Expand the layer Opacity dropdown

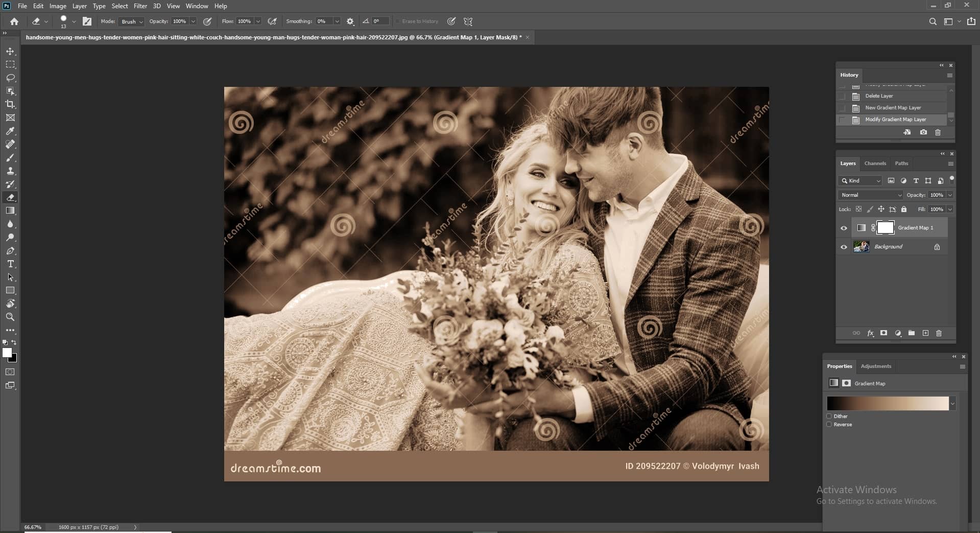[x=949, y=195]
